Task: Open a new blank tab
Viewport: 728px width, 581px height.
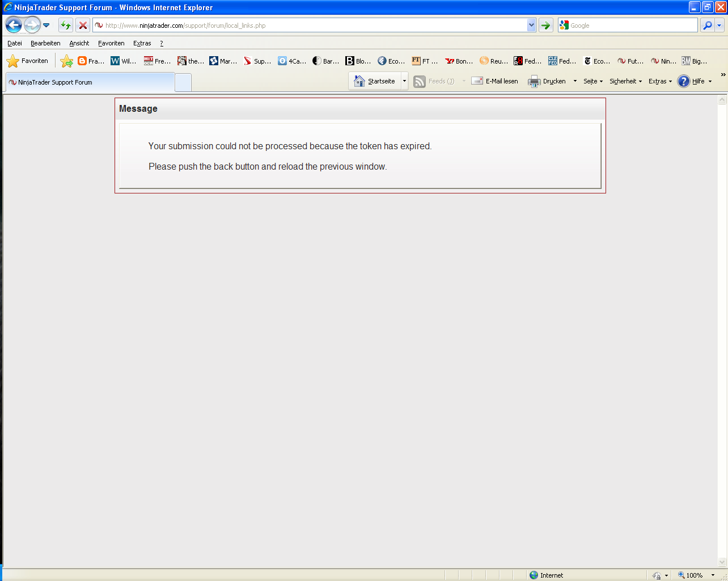Action: coord(183,83)
